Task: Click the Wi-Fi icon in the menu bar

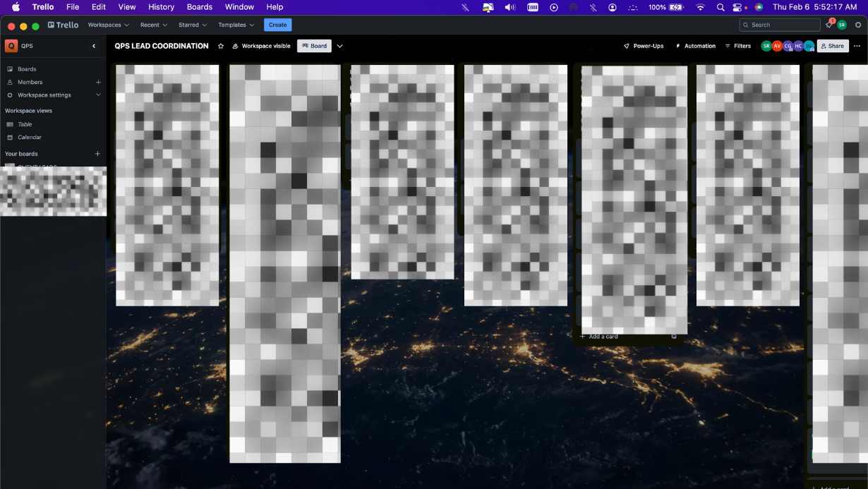Action: [700, 7]
